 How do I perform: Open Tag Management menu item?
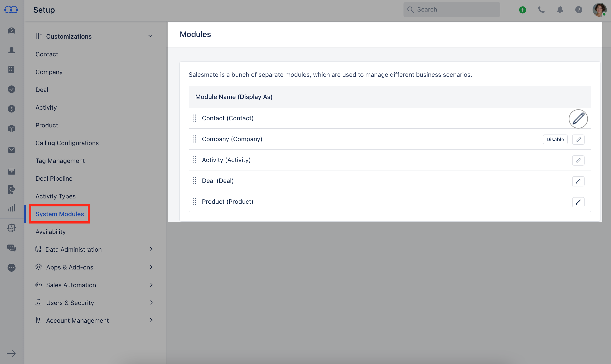tap(60, 161)
